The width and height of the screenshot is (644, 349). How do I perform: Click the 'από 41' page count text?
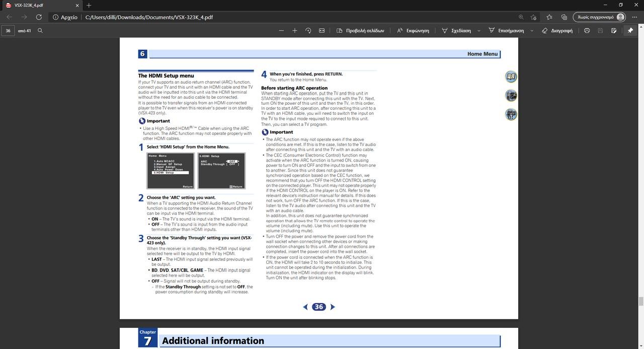(24, 31)
